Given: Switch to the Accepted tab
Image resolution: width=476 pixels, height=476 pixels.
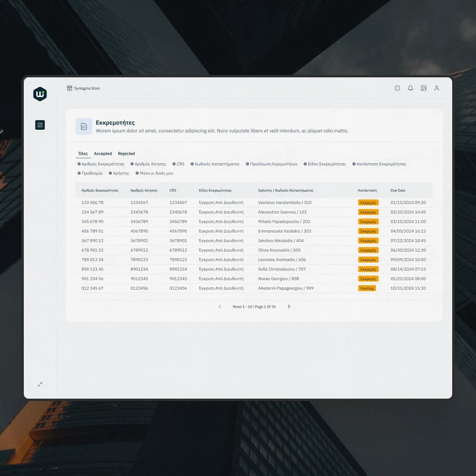Looking at the screenshot, I should 103,154.
